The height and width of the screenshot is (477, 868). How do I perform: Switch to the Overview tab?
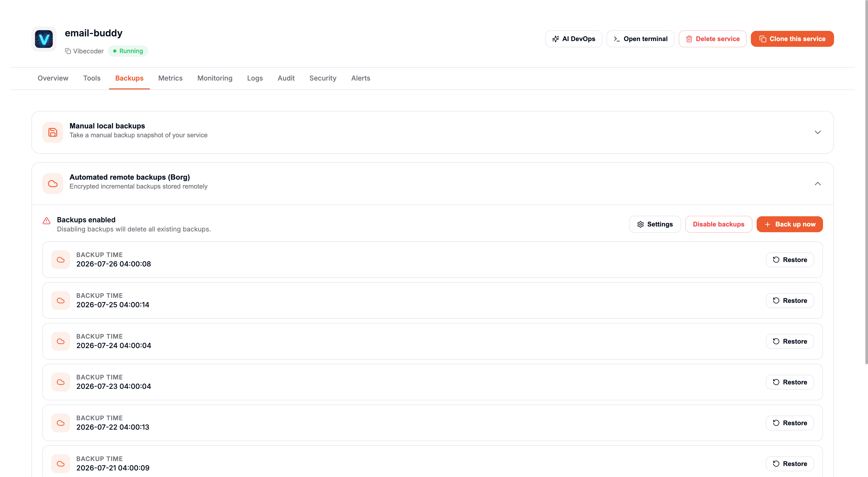coord(53,78)
